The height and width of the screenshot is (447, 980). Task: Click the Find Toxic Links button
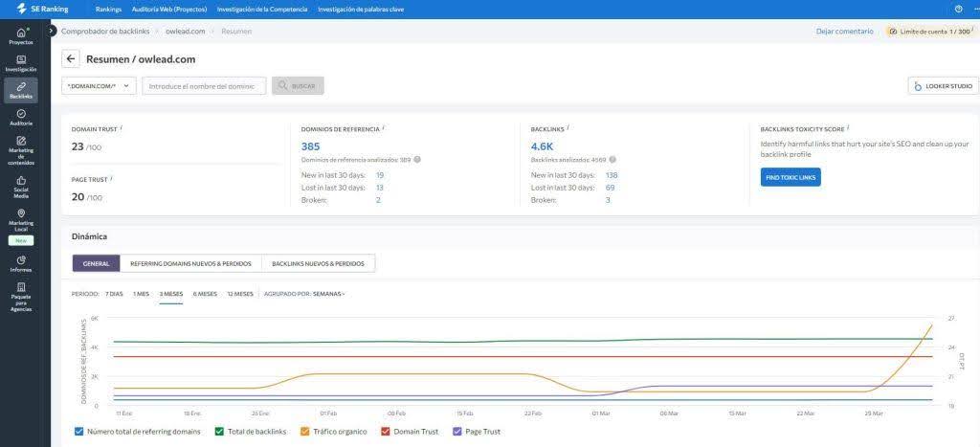pyautogui.click(x=791, y=177)
